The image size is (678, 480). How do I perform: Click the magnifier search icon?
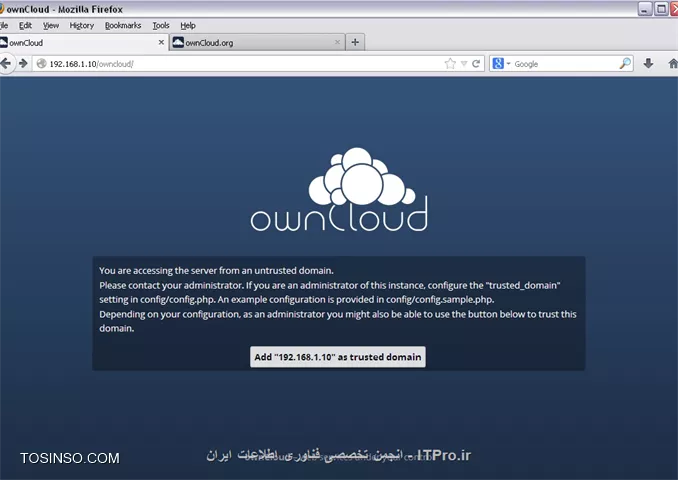625,64
